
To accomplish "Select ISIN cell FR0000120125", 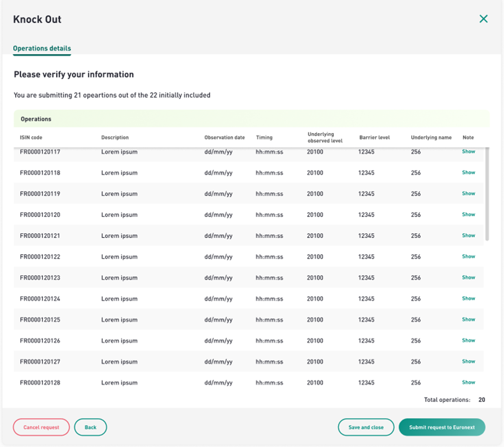I will (x=40, y=320).
